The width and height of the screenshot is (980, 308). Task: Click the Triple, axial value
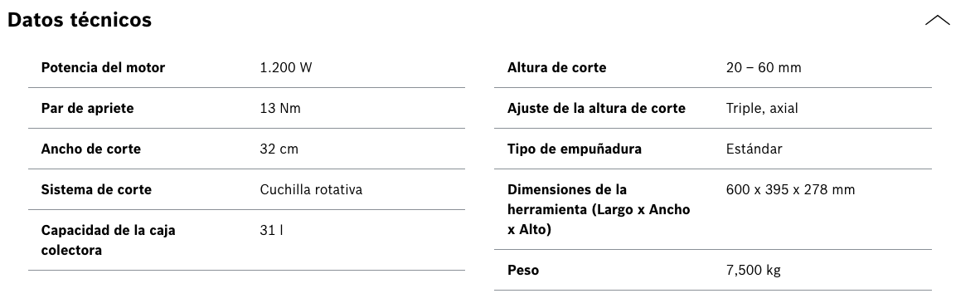click(762, 108)
